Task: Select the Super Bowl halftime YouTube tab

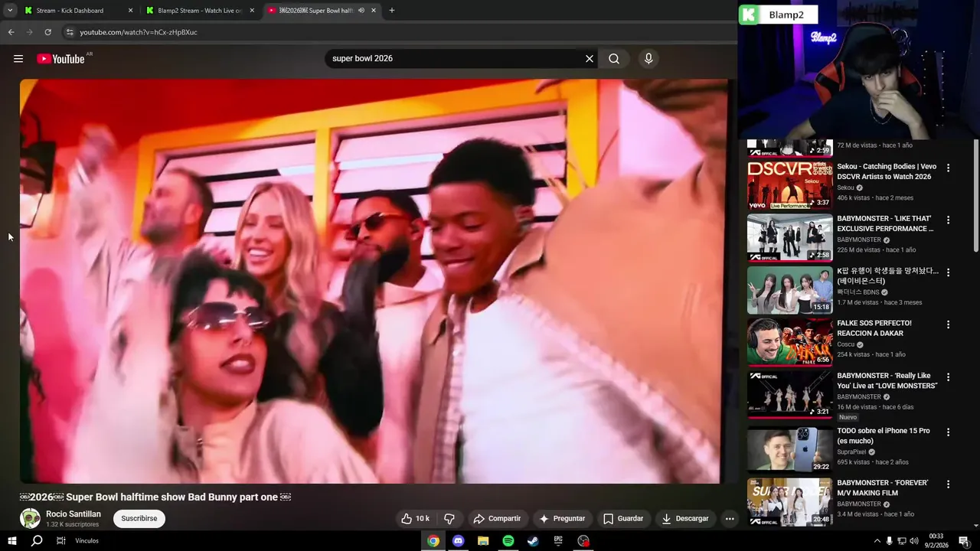Action: pyautogui.click(x=322, y=11)
